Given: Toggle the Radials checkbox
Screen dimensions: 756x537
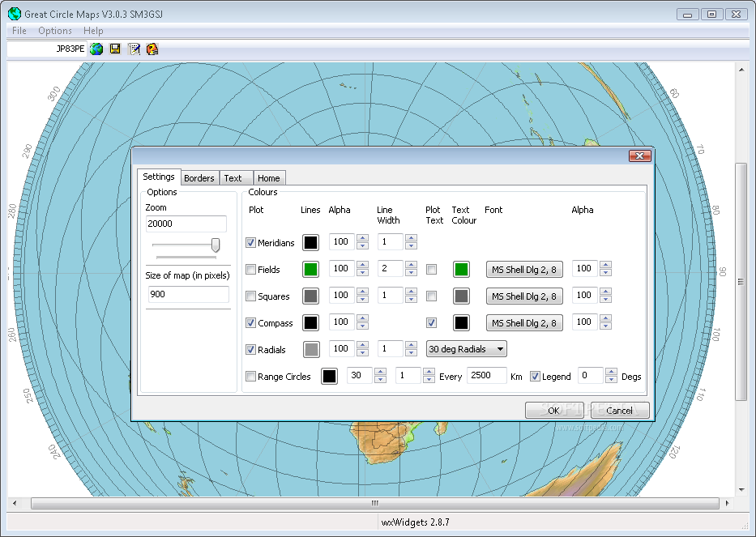Looking at the screenshot, I should tap(250, 349).
